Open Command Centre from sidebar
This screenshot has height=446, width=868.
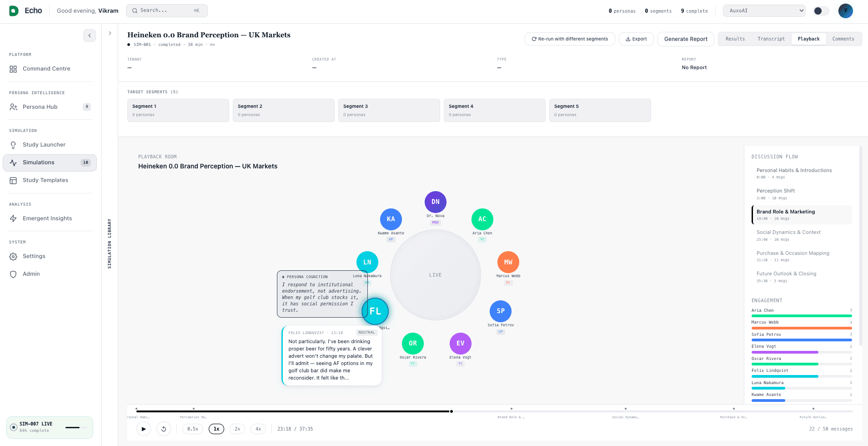[x=50, y=69]
